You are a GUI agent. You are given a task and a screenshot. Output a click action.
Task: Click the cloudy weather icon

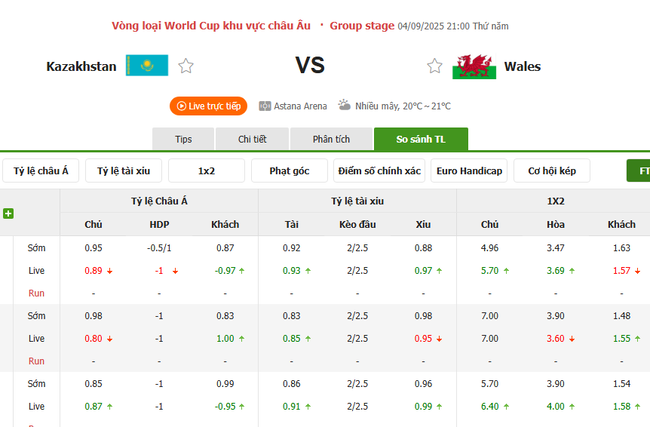tap(344, 105)
